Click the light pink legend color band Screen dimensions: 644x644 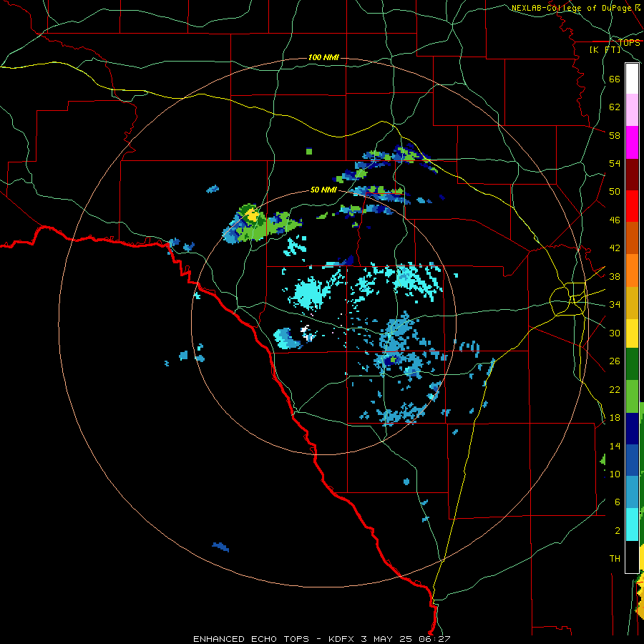click(632, 110)
